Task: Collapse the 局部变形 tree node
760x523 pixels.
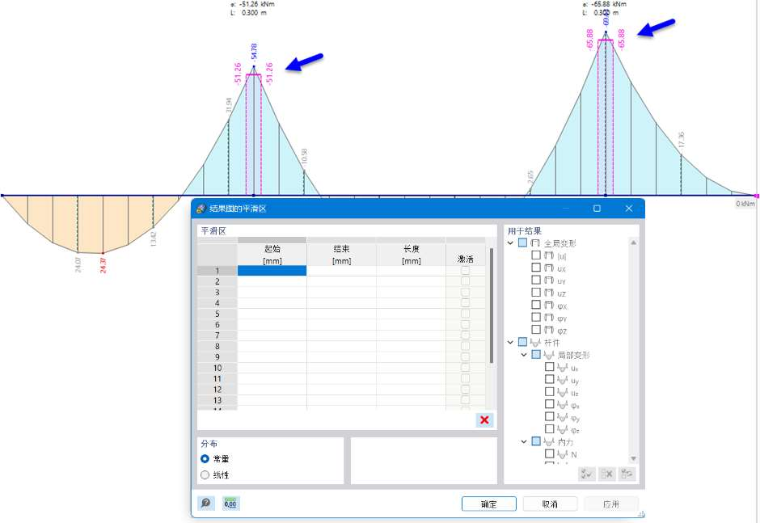Action: point(524,355)
